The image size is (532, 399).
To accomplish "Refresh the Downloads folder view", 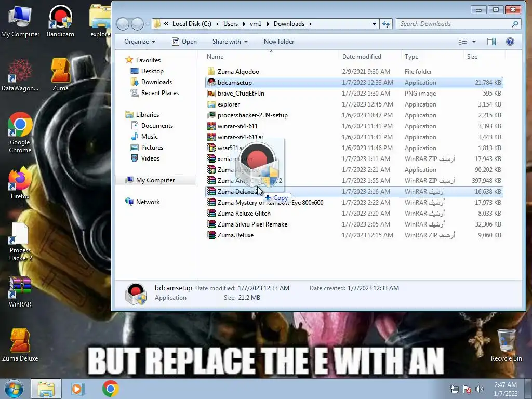I will click(x=386, y=24).
